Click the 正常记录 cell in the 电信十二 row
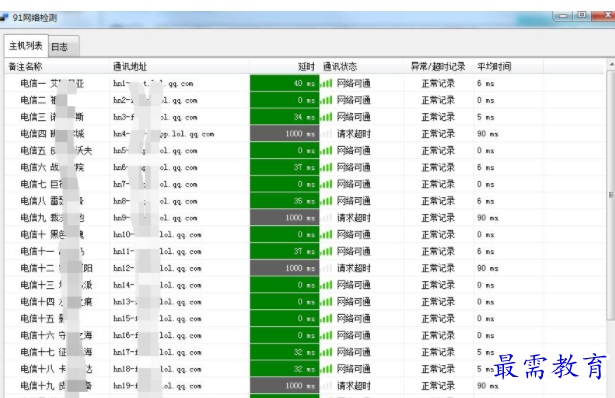This screenshot has width=615, height=398. click(438, 268)
